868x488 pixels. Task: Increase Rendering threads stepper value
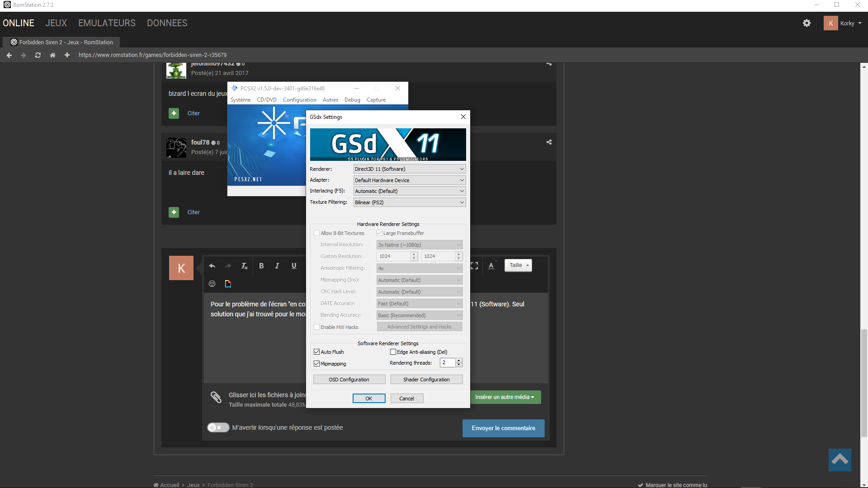pyautogui.click(x=459, y=361)
